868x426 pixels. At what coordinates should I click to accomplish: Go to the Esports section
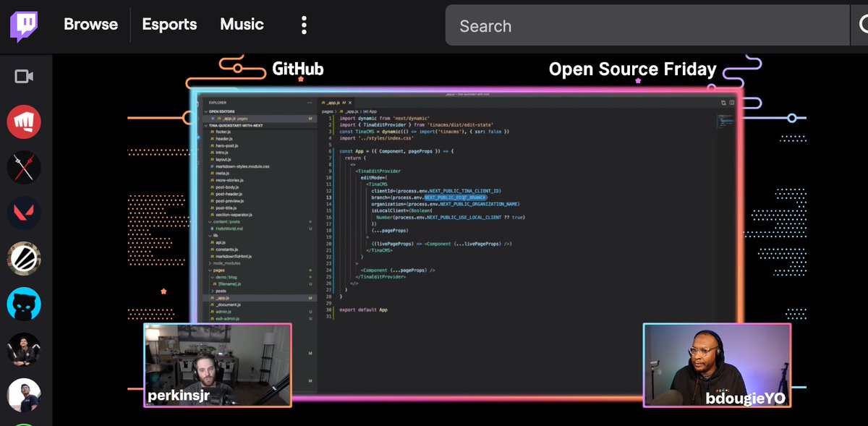point(169,25)
